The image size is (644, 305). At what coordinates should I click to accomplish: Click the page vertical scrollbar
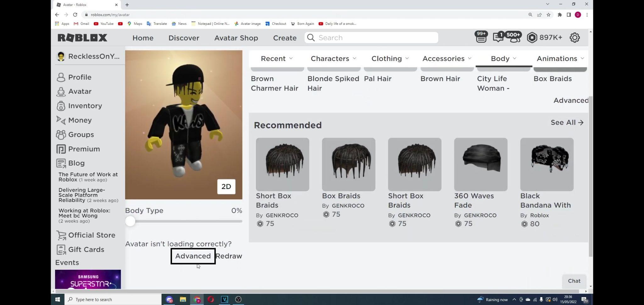point(591,176)
